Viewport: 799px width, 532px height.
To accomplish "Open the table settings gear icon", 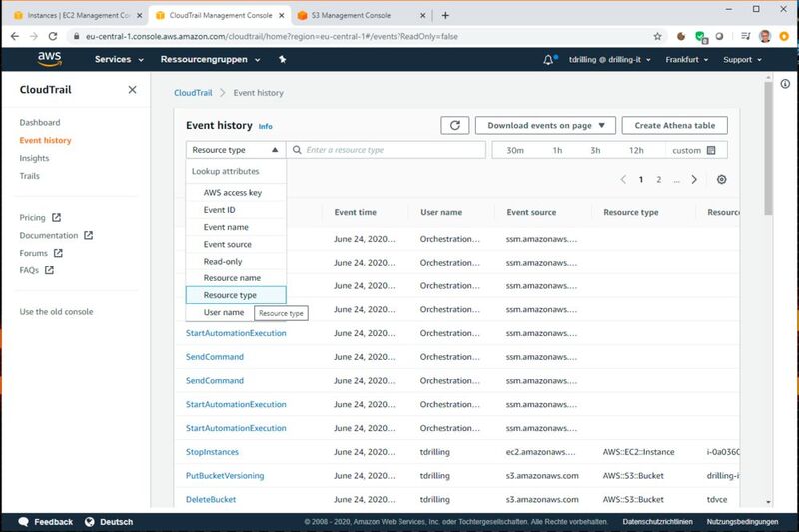I will point(721,180).
